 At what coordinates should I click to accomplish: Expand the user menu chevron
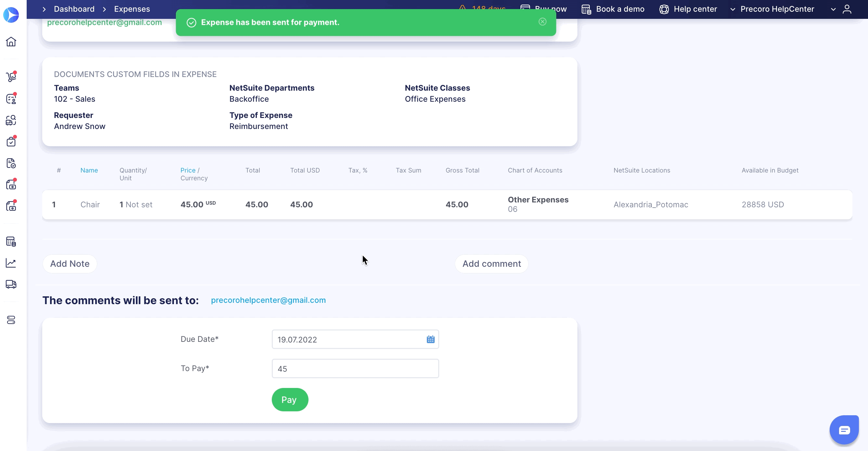point(833,9)
